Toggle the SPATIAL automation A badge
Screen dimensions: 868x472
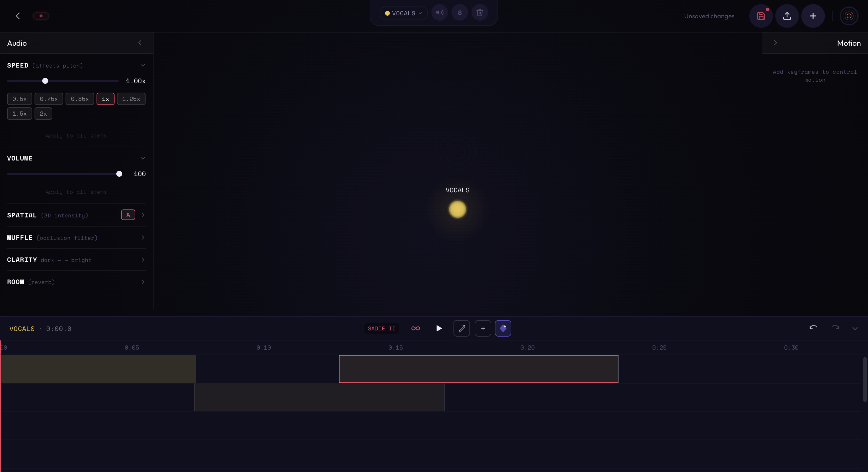(x=128, y=215)
